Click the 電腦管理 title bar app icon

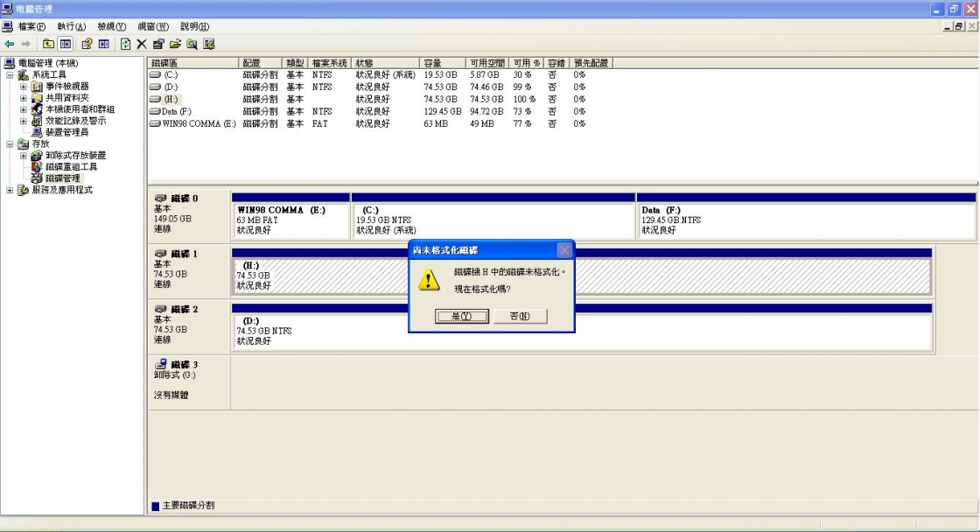[x=8, y=9]
